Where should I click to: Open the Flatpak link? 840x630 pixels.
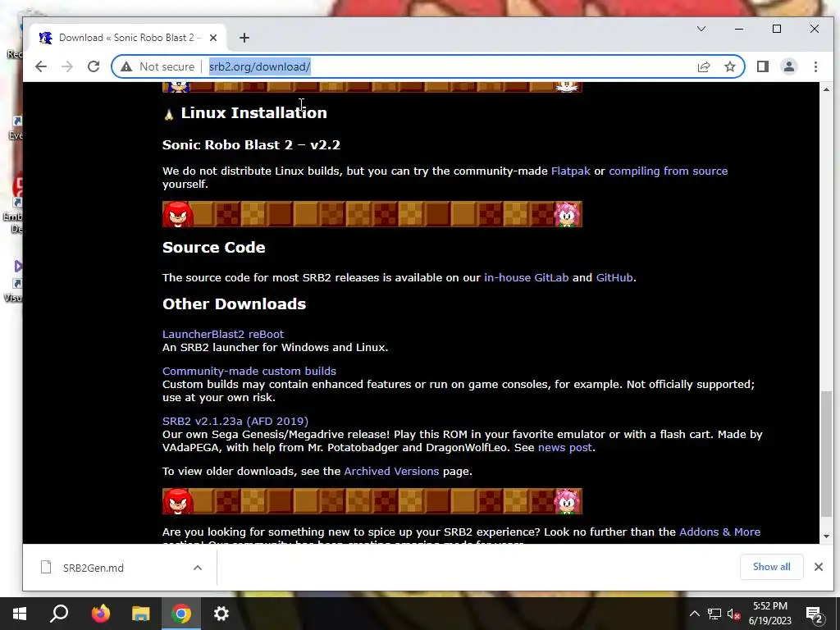(571, 171)
